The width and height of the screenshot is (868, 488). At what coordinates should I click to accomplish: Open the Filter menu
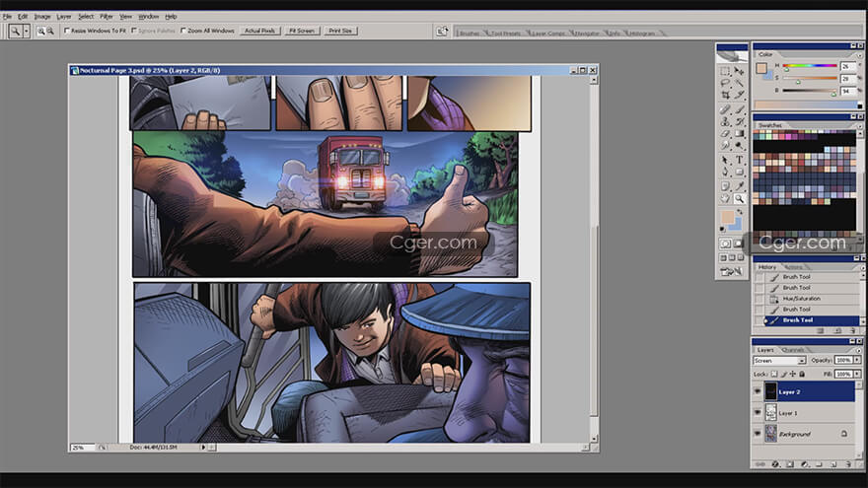click(x=107, y=17)
